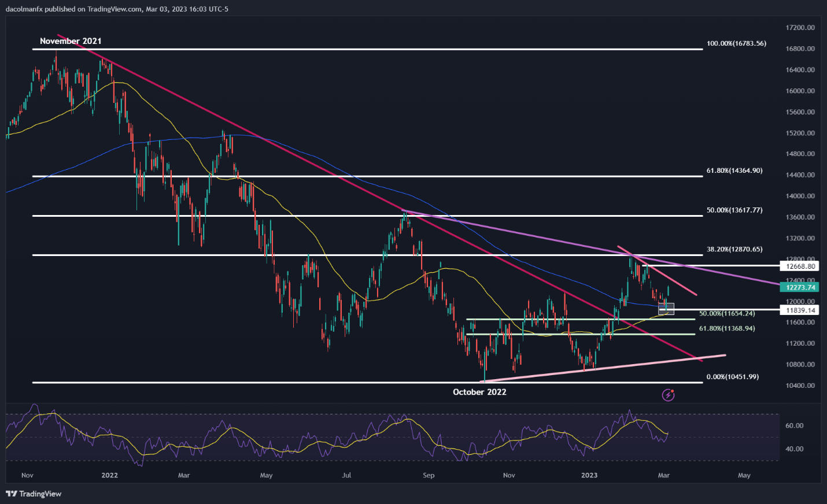Select the 11839.14 price level tag
Viewport: 827px width, 504px height.
click(800, 310)
